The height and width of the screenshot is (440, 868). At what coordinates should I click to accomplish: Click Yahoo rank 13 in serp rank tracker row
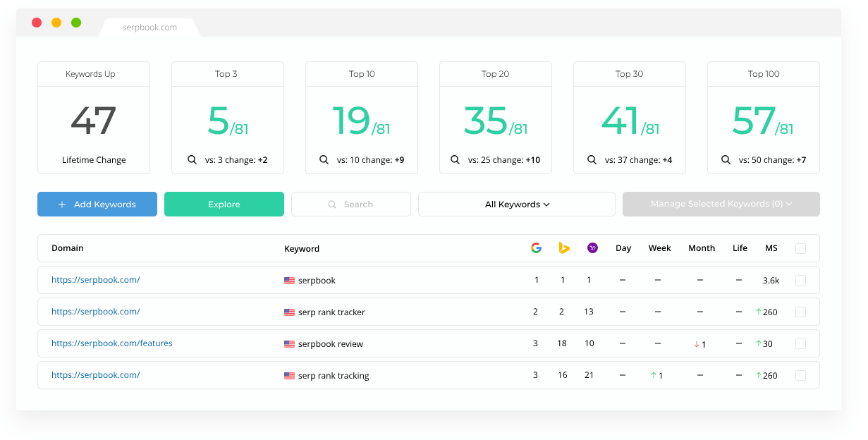pyautogui.click(x=589, y=312)
